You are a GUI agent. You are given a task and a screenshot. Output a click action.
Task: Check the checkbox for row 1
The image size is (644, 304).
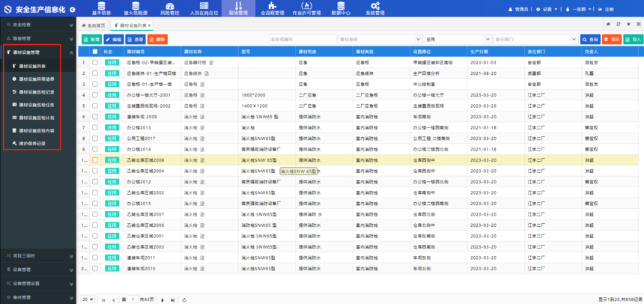click(x=95, y=63)
